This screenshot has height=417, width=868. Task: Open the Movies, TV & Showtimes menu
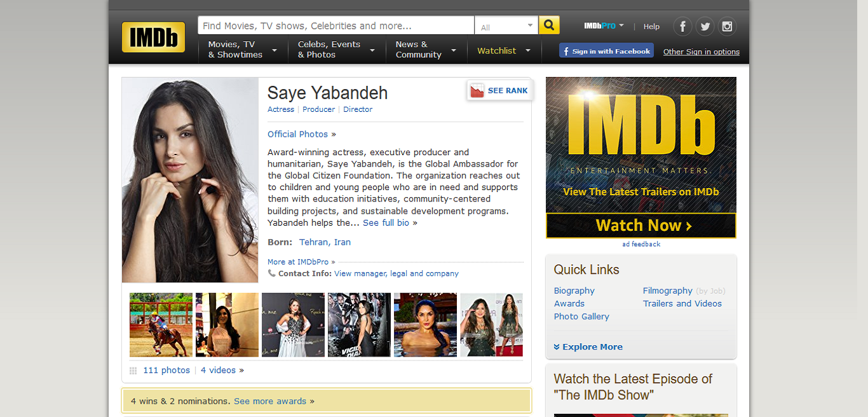(x=242, y=50)
